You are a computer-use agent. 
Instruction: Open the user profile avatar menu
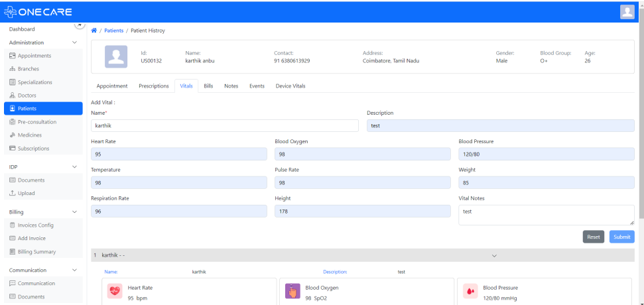tap(627, 11)
